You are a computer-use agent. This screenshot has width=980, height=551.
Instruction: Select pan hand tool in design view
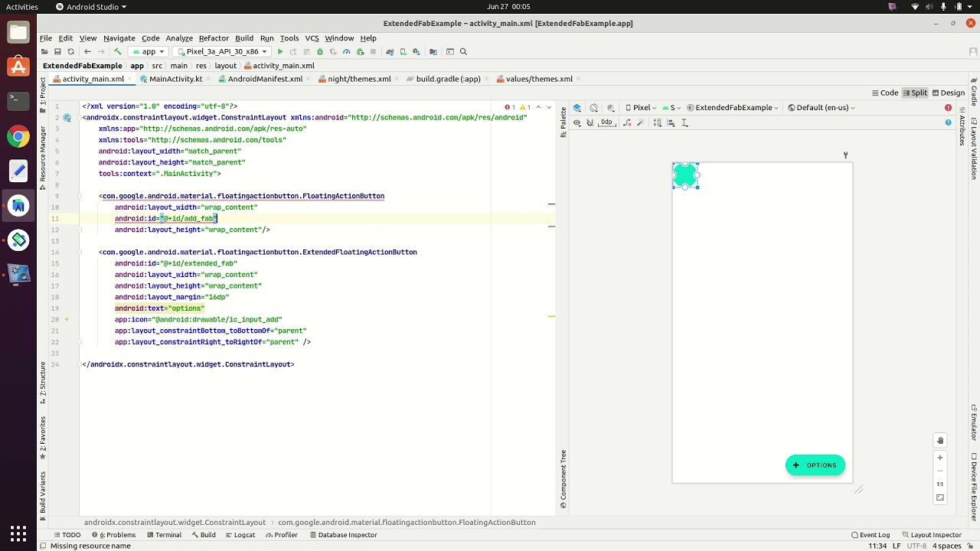940,440
